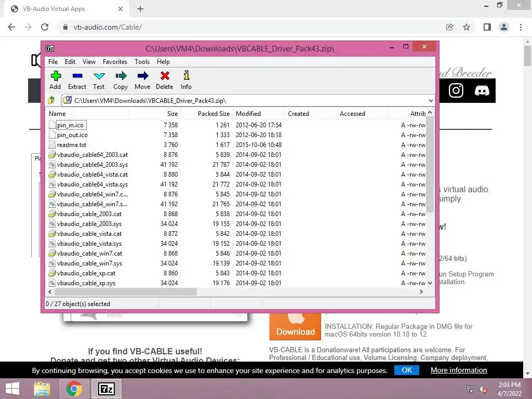
Task: Click the share page icon in address bar
Action: coord(449,27)
